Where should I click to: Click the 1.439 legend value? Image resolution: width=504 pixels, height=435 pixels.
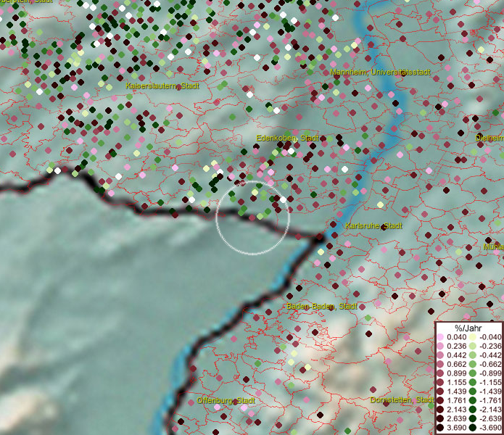456,391
